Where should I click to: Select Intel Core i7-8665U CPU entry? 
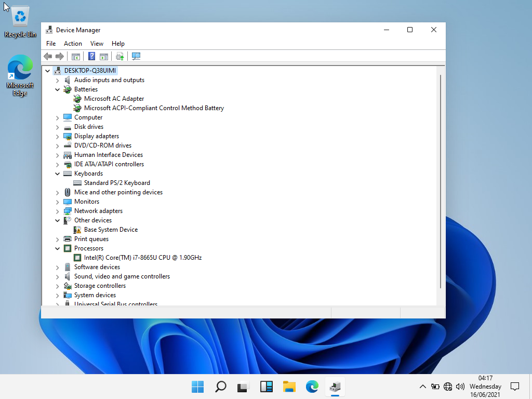(x=143, y=258)
